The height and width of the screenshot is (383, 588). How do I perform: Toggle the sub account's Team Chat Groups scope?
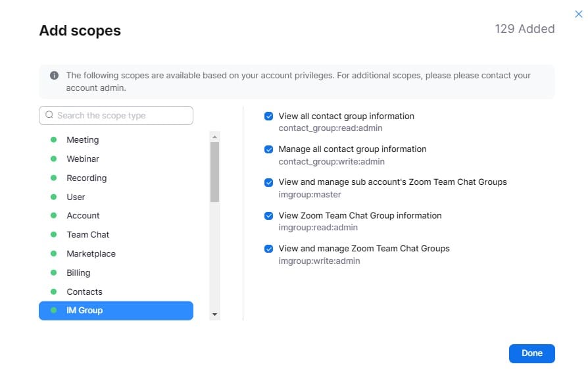pos(268,182)
